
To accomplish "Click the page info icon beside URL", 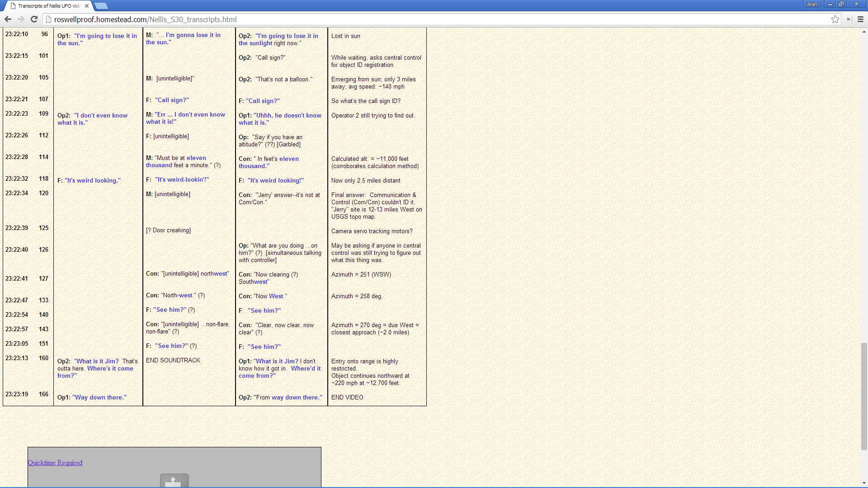I will pyautogui.click(x=49, y=19).
